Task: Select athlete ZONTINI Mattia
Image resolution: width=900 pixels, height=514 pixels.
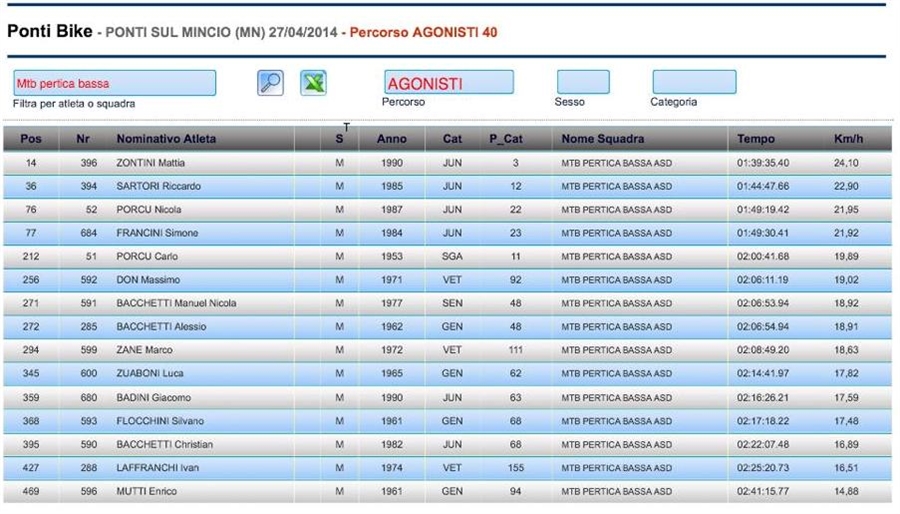Action: click(x=151, y=163)
